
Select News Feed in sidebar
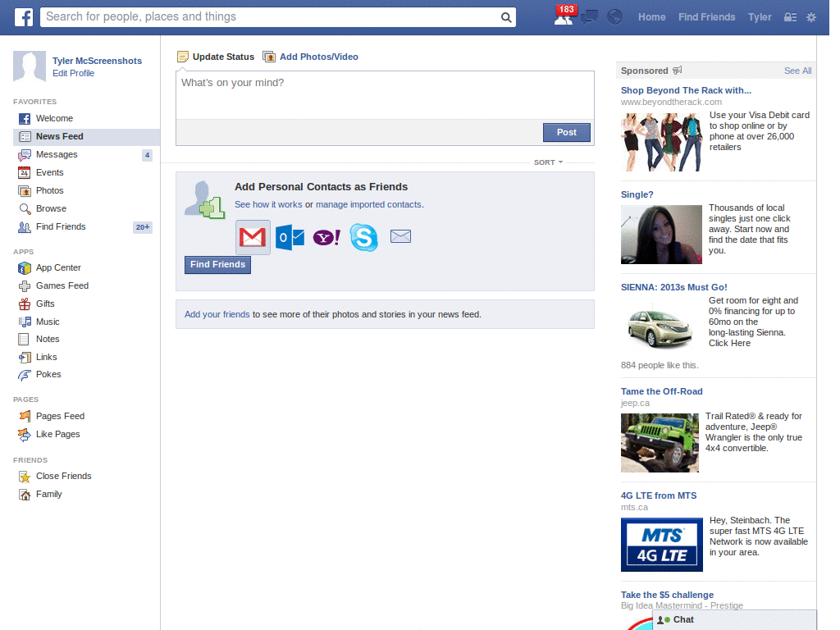coord(86,137)
